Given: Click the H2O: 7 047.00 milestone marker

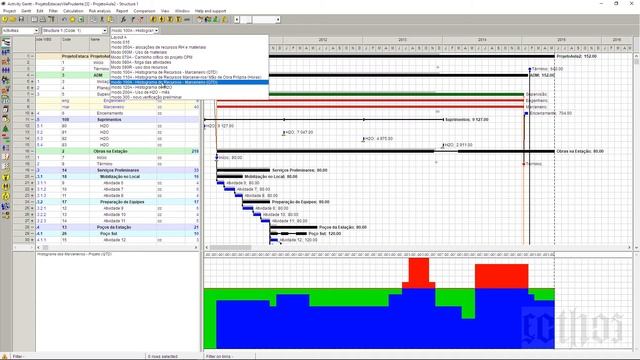Looking at the screenshot, I should 284,133.
